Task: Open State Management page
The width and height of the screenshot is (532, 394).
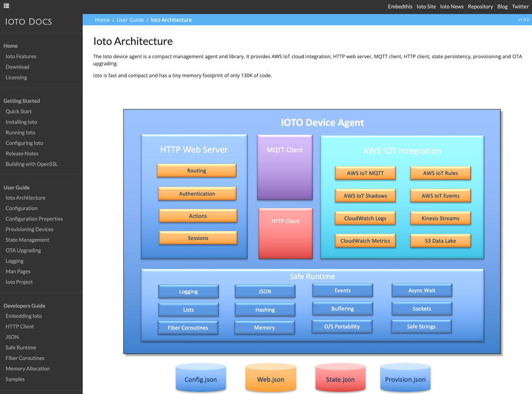Action: tap(27, 240)
